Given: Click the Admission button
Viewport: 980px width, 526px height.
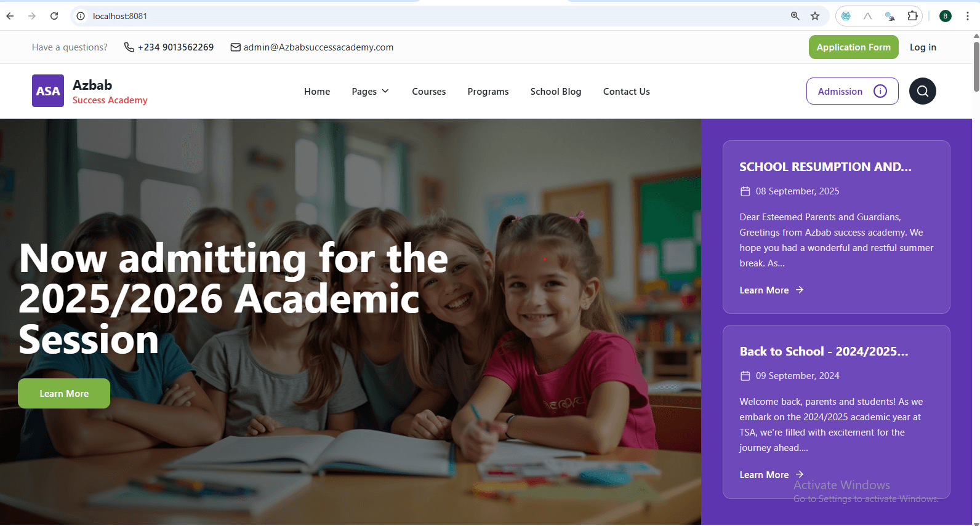Looking at the screenshot, I should [853, 91].
